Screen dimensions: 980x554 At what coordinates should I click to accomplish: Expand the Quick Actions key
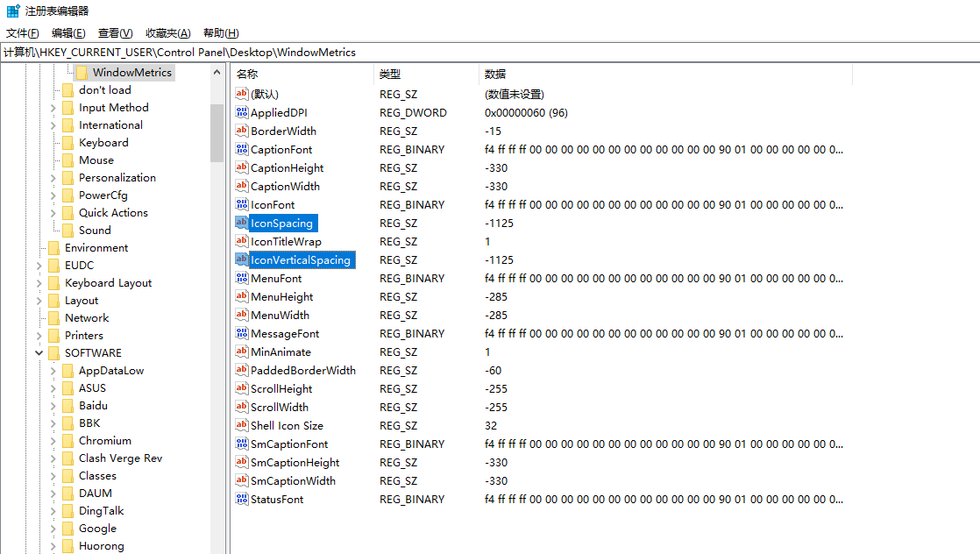click(x=53, y=213)
